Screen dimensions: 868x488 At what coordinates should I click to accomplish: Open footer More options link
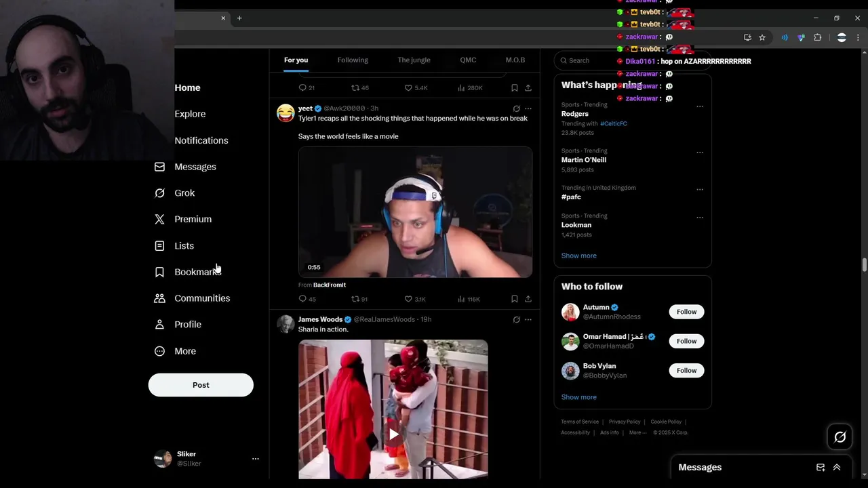637,432
